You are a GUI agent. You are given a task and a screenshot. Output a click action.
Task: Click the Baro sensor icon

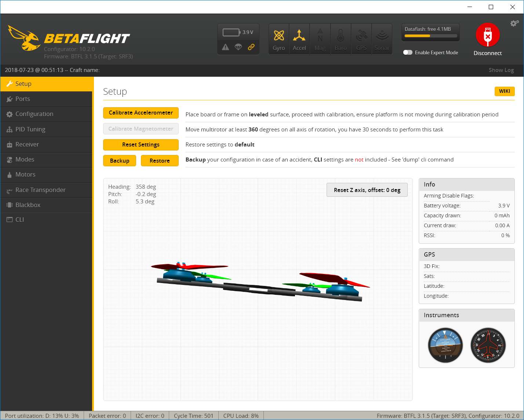point(341,39)
